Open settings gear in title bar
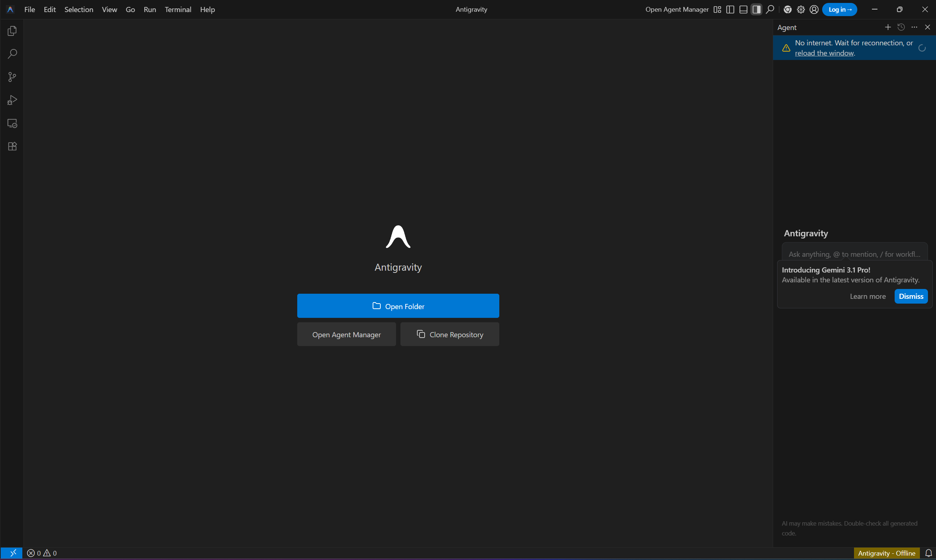 pos(801,10)
